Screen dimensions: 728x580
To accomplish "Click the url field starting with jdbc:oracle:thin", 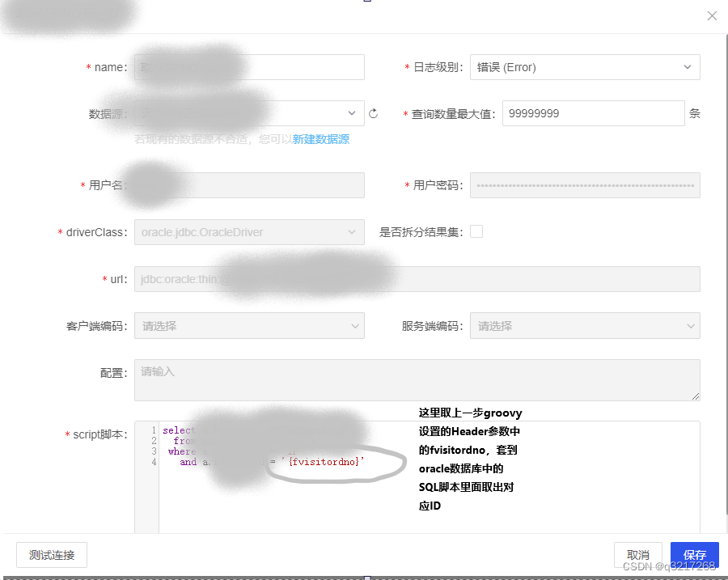I will pos(417,279).
